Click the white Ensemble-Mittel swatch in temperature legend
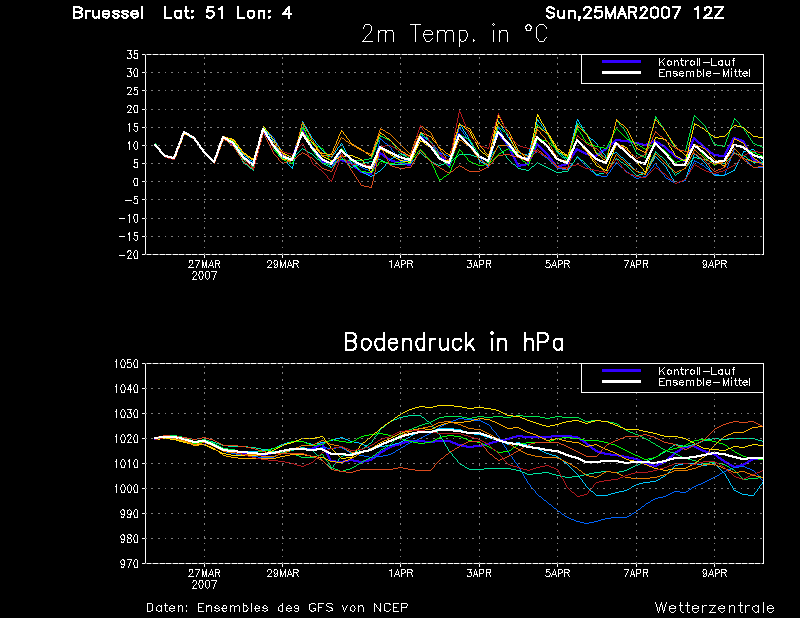The height and width of the screenshot is (618, 800). [621, 73]
